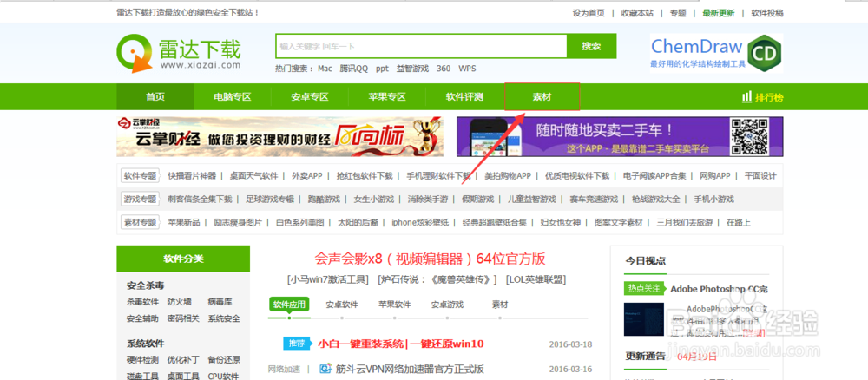Click the Adobe Photoshop CC thumbnail image
Image resolution: width=868 pixels, height=380 pixels.
643,318
